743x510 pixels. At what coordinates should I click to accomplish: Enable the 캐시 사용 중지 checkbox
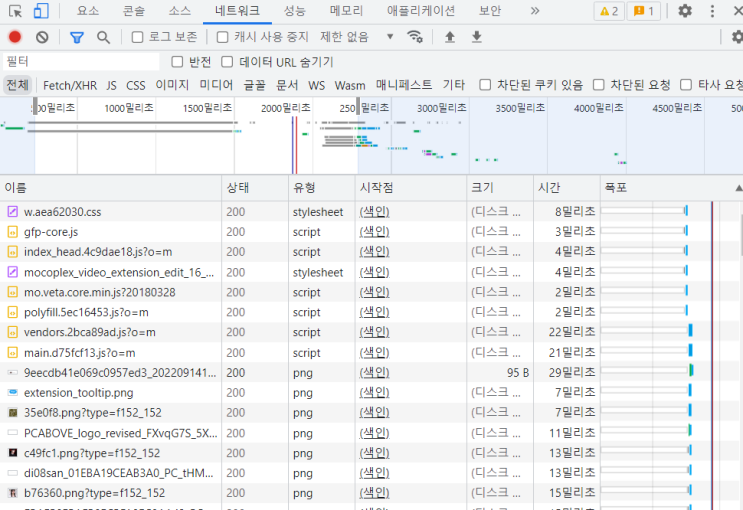222,37
